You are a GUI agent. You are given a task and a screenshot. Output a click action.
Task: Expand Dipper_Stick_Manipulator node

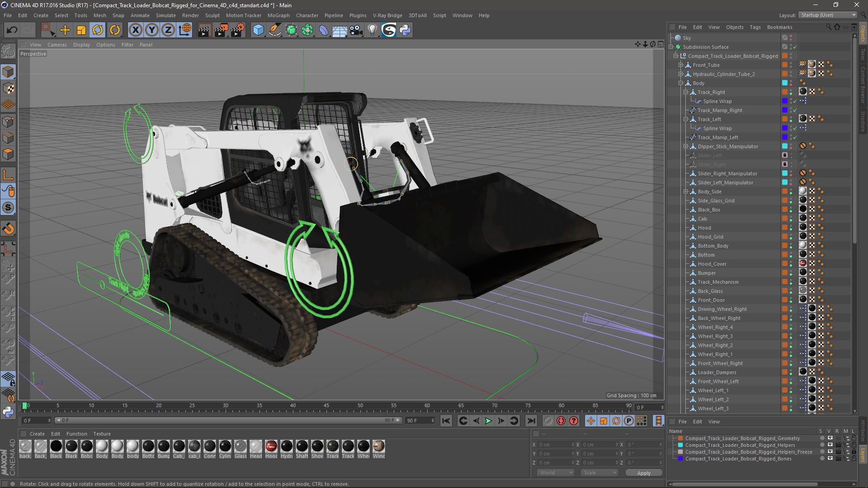click(685, 146)
